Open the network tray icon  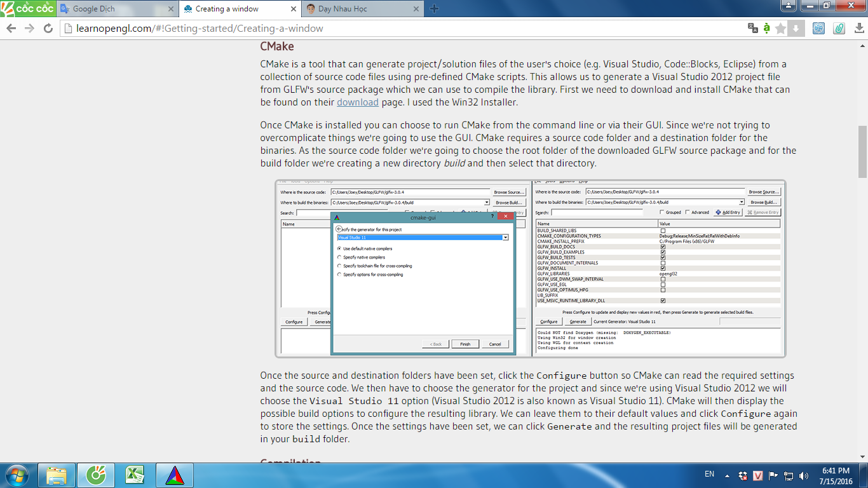pos(789,475)
